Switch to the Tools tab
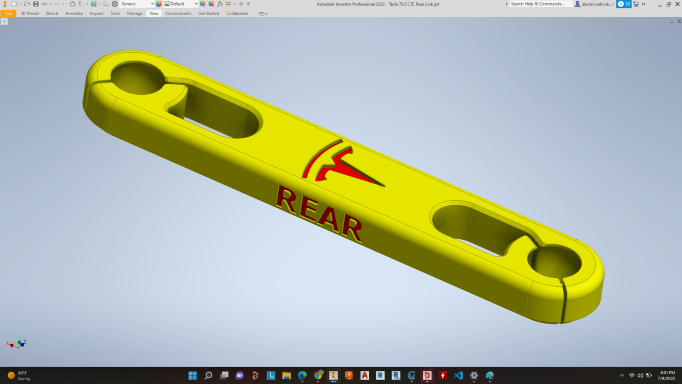The width and height of the screenshot is (682, 384). 115,13
